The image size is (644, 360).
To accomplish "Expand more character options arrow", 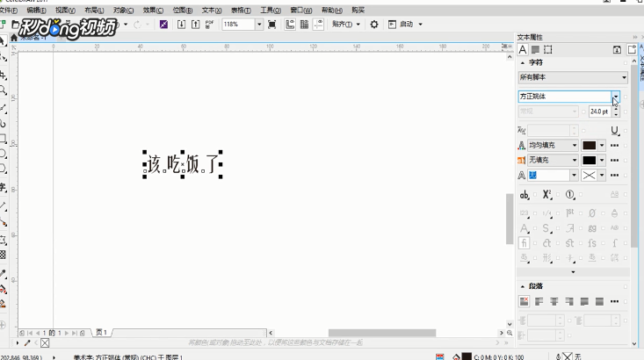I will tap(573, 271).
